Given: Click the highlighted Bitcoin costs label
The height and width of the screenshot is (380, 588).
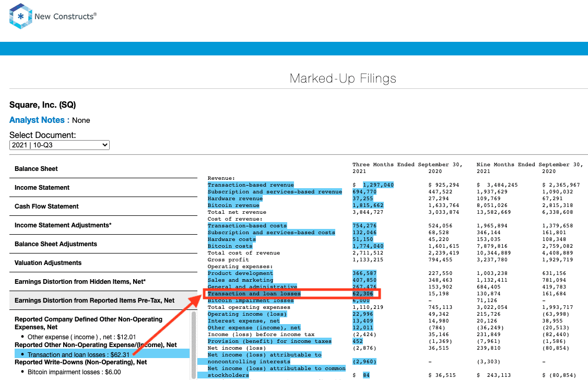Looking at the screenshot, I should coord(230,246).
